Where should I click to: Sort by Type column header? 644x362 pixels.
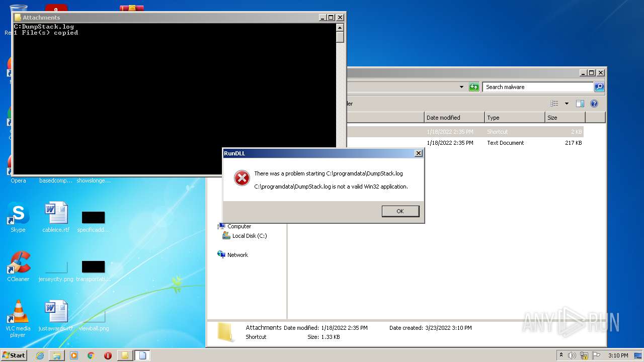(515, 118)
